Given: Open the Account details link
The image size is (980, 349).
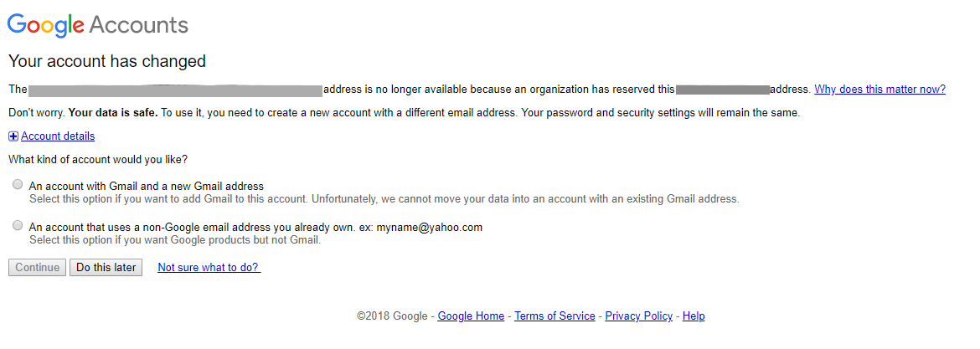Looking at the screenshot, I should pyautogui.click(x=58, y=136).
